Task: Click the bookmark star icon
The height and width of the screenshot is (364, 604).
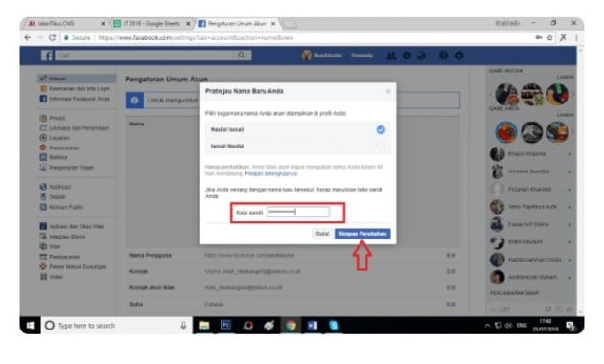Action: [x=549, y=37]
